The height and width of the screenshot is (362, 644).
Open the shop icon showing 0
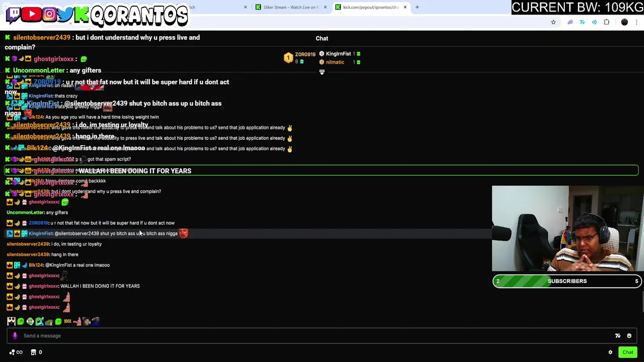point(36,352)
